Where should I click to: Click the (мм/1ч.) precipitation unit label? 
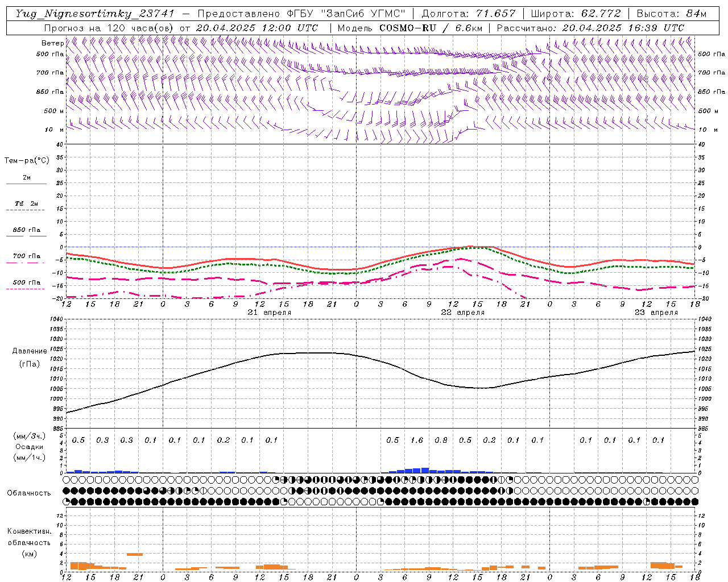tap(29, 457)
